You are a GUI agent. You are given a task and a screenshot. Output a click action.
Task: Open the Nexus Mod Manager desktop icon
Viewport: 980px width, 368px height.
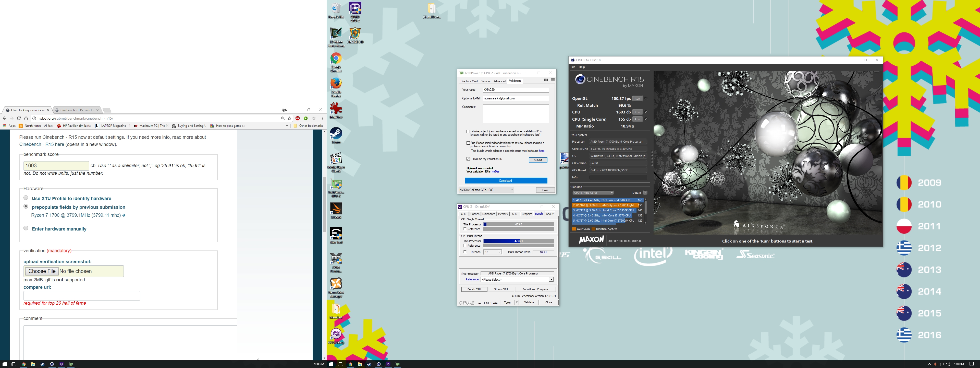[336, 287]
